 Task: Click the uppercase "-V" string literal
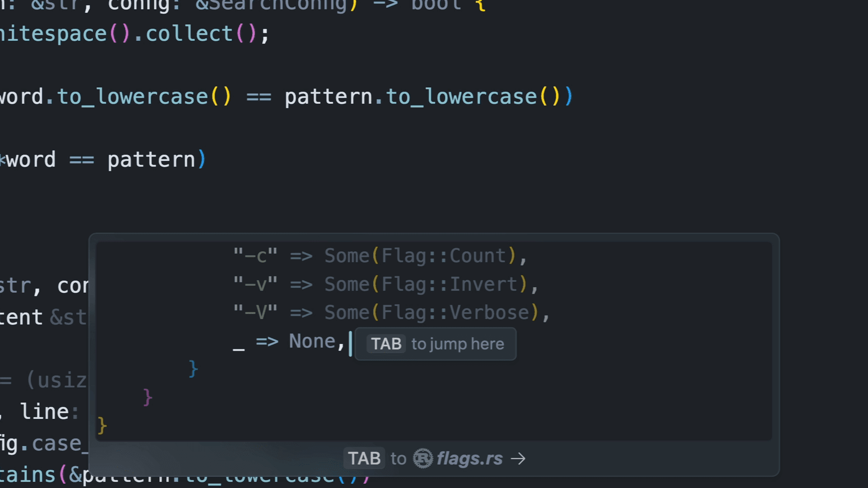pyautogui.click(x=255, y=312)
